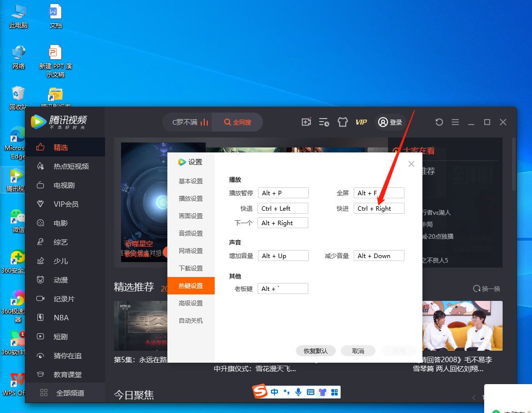This screenshot has width=532, height=413.
Task: Select 短剧 in the sidebar
Action: coord(65,337)
